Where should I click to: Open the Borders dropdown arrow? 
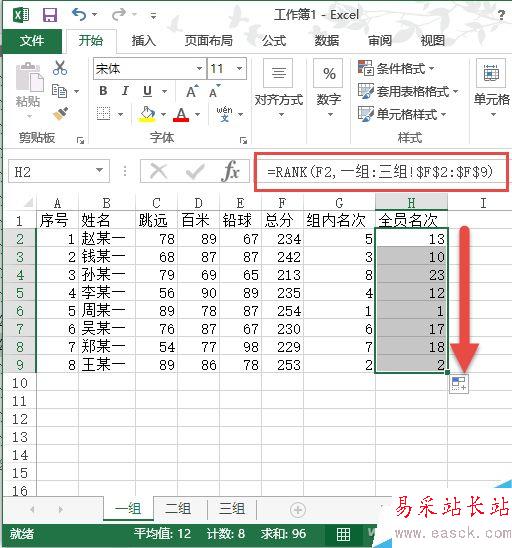121,114
